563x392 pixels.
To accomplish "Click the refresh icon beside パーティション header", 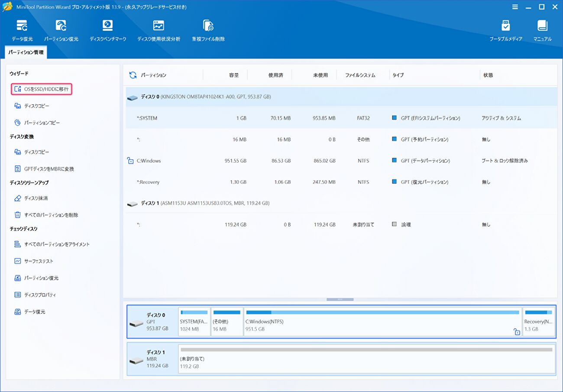I will tap(133, 75).
